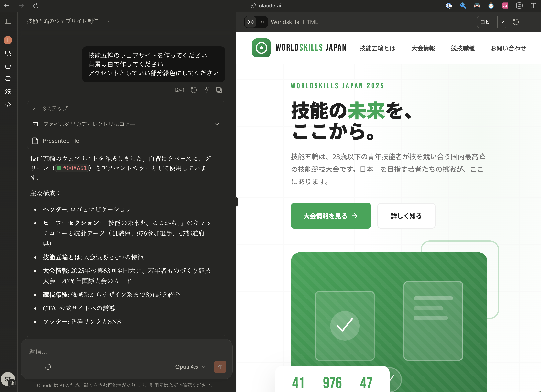The height and width of the screenshot is (392, 541).
Task: Open the clock icon in reply box
Action: [x=48, y=367]
